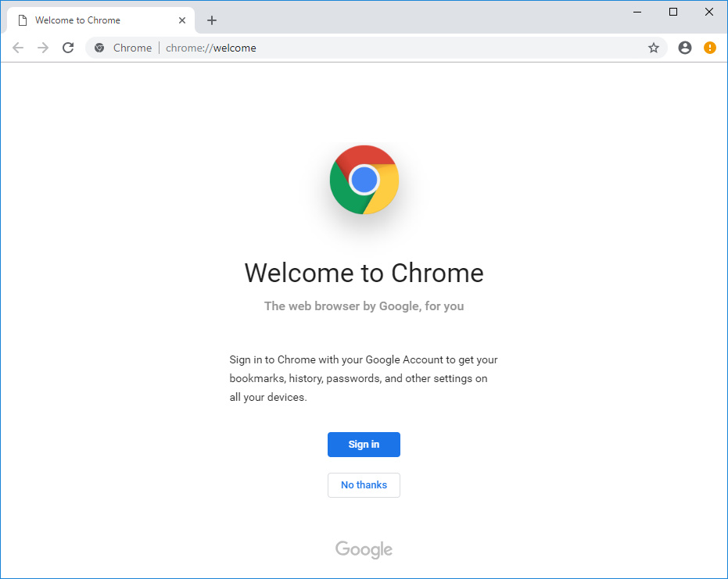This screenshot has height=579, width=728.
Task: Reload the current page
Action: 68,48
